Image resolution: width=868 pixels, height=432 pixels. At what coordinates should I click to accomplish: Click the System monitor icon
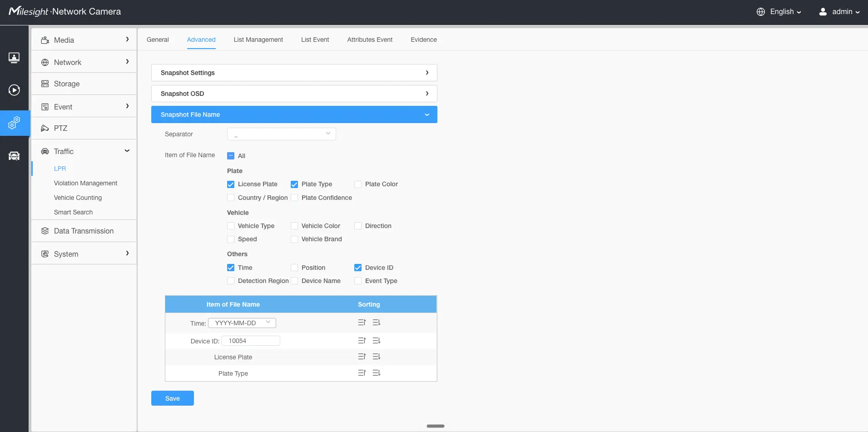(45, 254)
